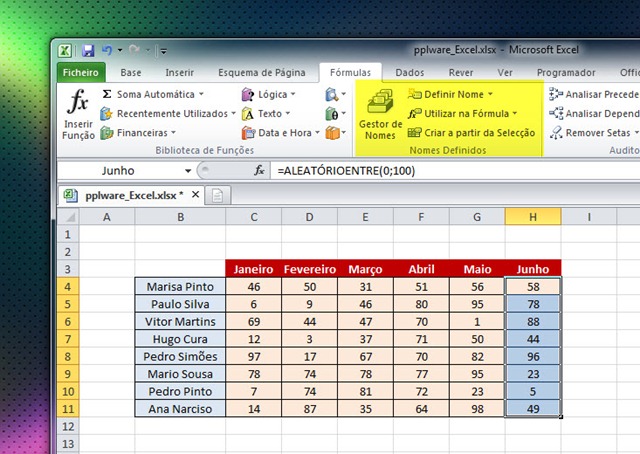
Task: Select column B header
Action: tap(180, 217)
